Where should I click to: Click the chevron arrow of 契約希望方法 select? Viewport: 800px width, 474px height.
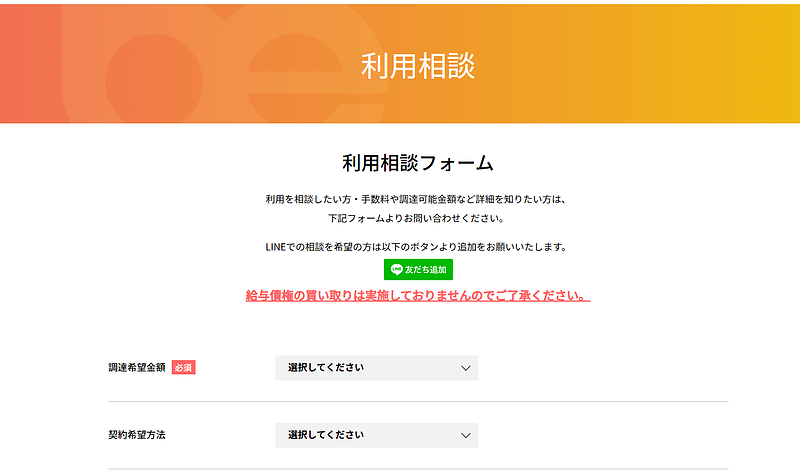pos(465,435)
